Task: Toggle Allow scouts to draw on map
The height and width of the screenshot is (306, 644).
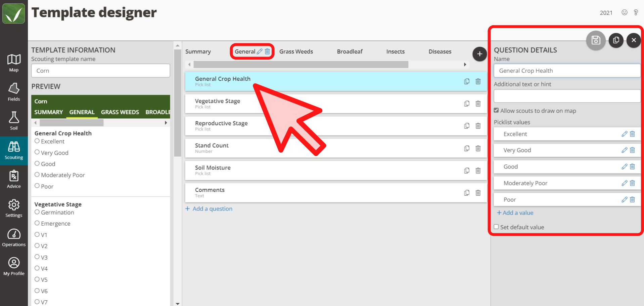Action: coord(496,110)
